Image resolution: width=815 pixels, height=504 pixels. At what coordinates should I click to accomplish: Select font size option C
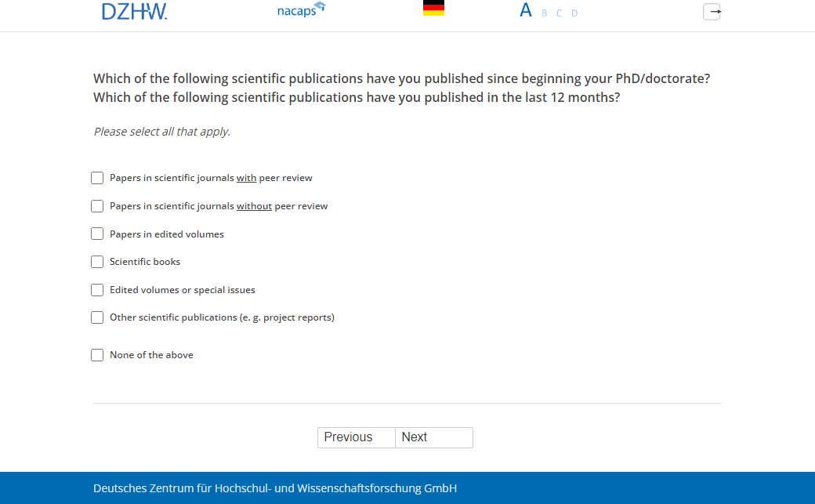click(x=559, y=13)
